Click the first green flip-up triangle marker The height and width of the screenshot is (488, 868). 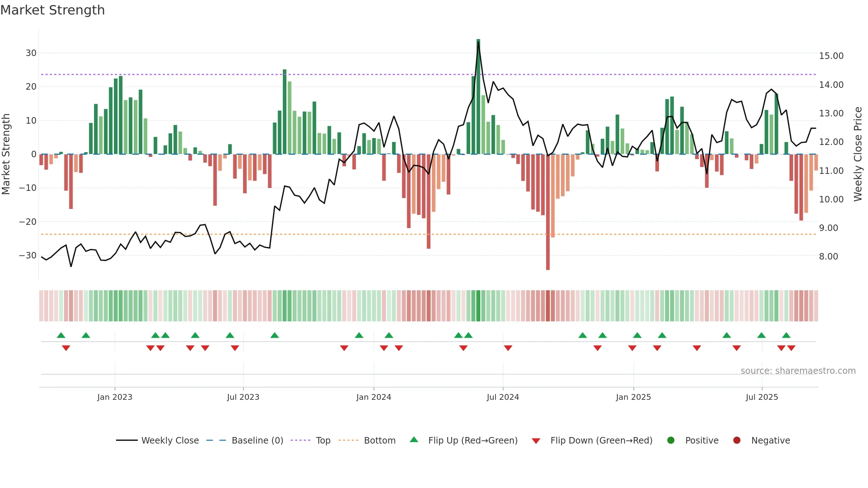61,335
